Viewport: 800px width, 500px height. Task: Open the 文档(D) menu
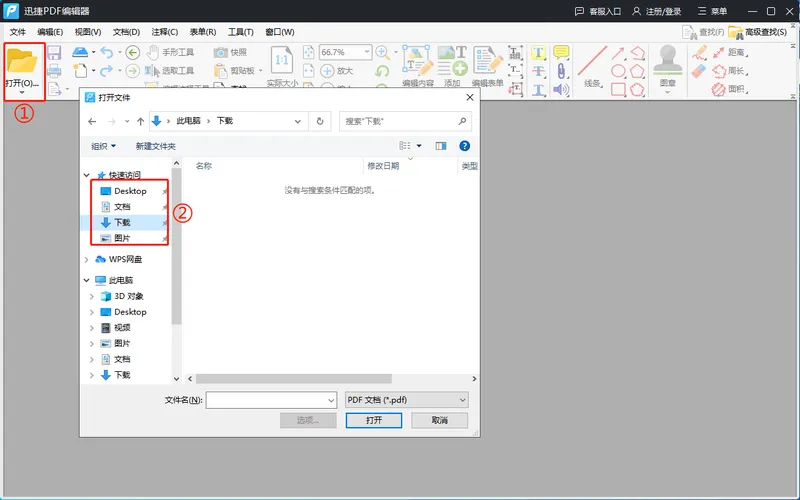point(126,32)
